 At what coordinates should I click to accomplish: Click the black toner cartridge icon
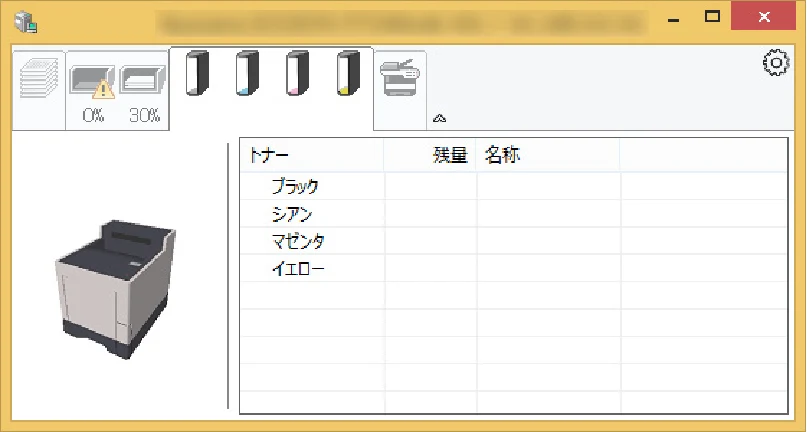tap(198, 73)
